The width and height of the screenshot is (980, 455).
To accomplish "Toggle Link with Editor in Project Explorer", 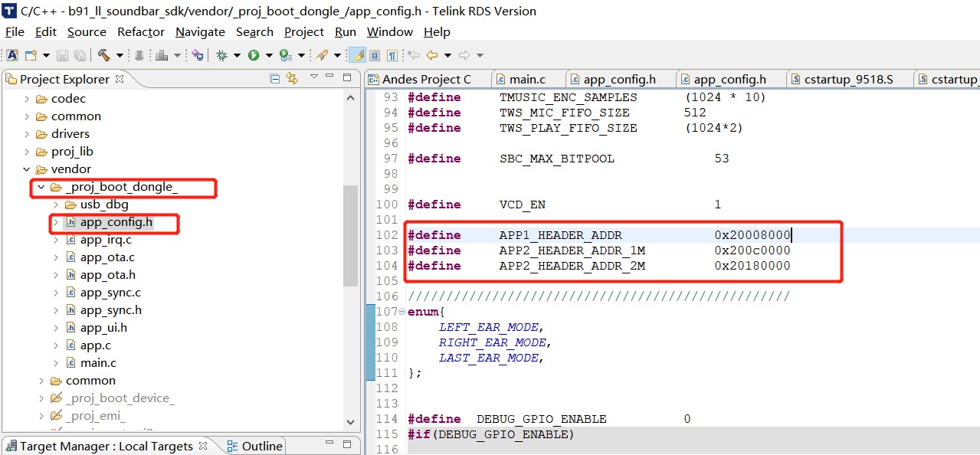I will click(292, 79).
